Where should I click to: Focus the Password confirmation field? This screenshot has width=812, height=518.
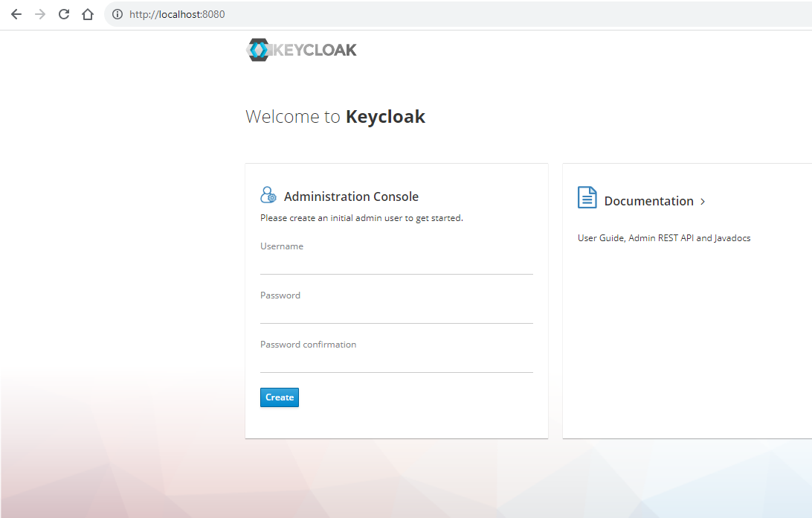coord(396,363)
